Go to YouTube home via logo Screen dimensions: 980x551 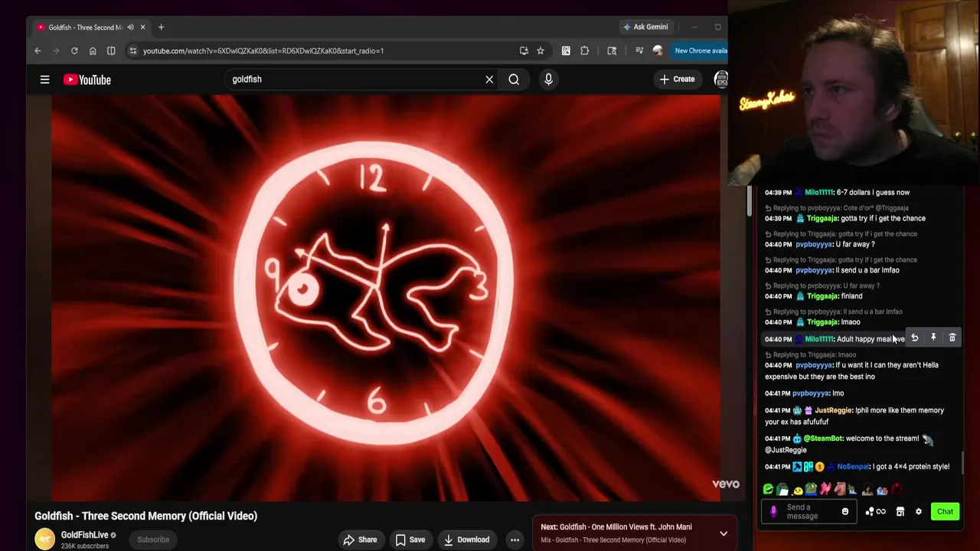click(x=87, y=80)
